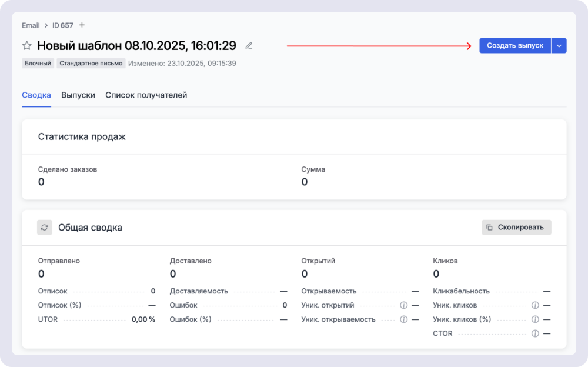Image resolution: width=588 pixels, height=367 pixels.
Task: View the info tooltip for Уник. кликов (%)
Action: (x=535, y=319)
